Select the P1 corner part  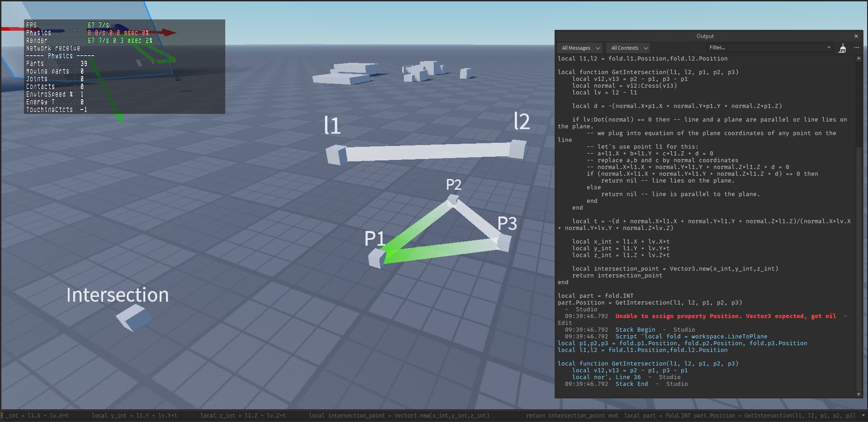(376, 259)
